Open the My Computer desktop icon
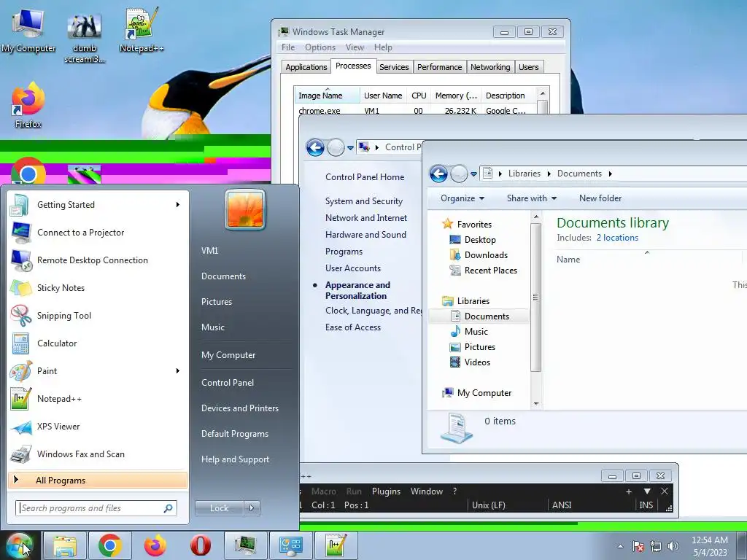The height and width of the screenshot is (560, 747). point(28,30)
